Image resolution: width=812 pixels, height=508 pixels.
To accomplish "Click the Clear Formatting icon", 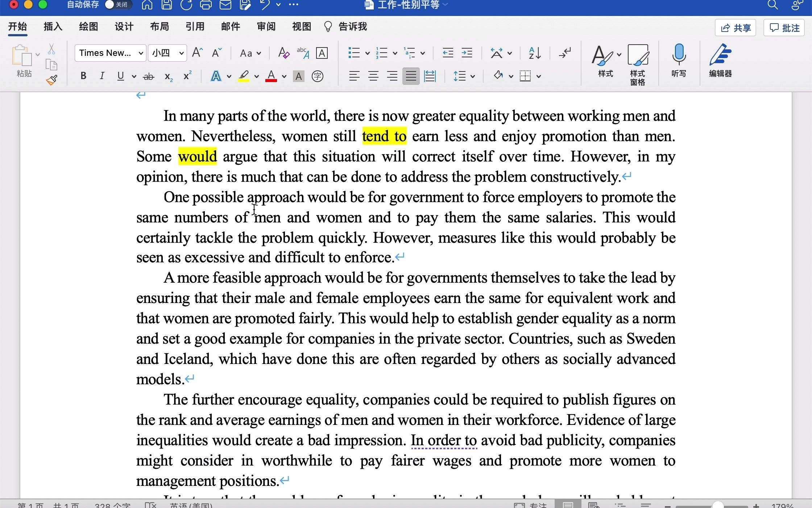I will (283, 53).
